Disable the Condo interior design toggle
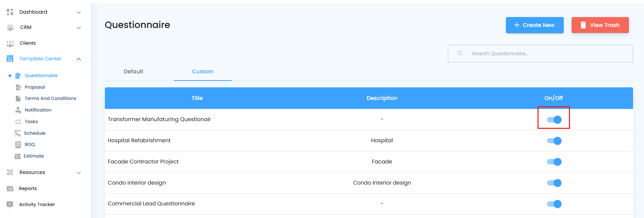Image resolution: width=644 pixels, height=218 pixels. pyautogui.click(x=554, y=183)
